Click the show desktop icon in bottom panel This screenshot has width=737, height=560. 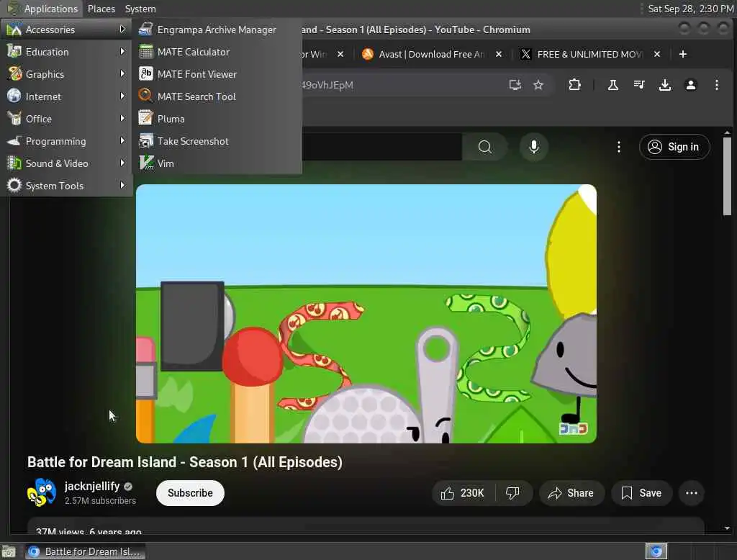click(9, 551)
